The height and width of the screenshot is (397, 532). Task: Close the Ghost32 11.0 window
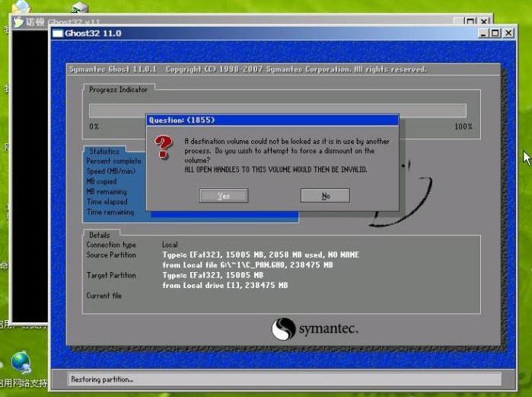pyautogui.click(x=508, y=33)
